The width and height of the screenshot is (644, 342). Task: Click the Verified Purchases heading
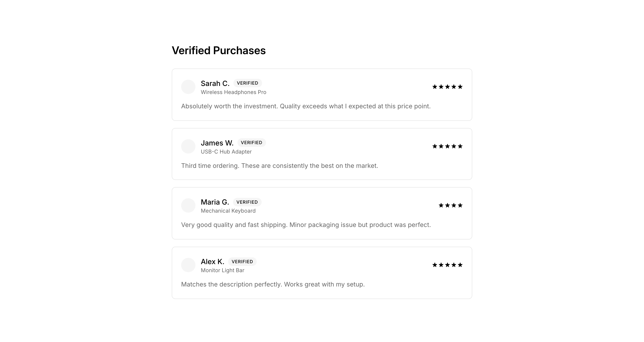218,51
